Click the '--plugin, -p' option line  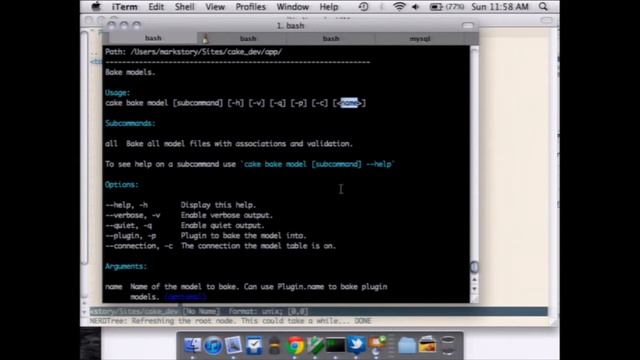[206, 236]
